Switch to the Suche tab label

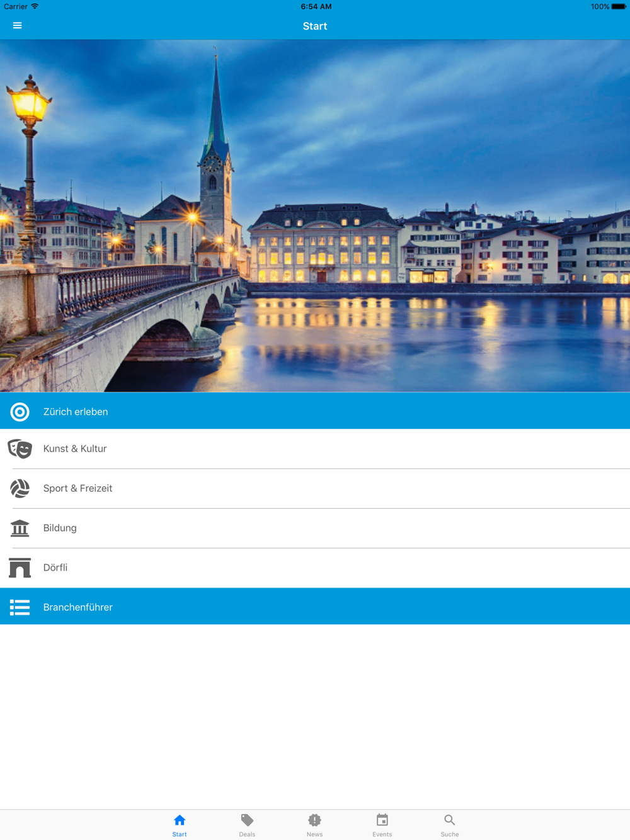coord(449,834)
